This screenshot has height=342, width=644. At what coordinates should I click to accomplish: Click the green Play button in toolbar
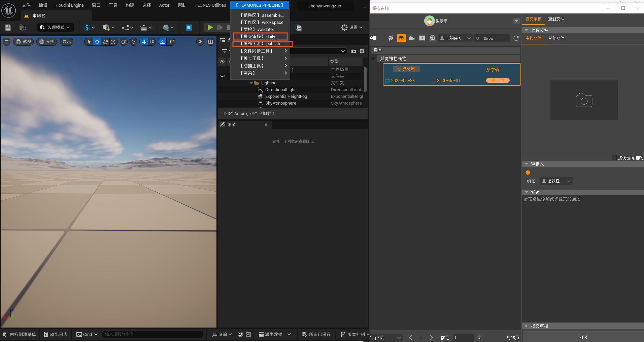click(x=210, y=28)
